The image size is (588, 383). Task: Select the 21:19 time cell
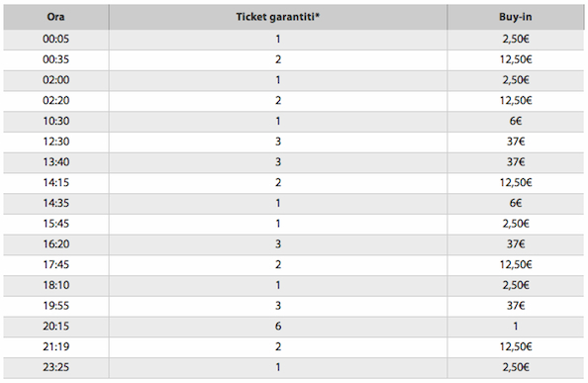(55, 346)
